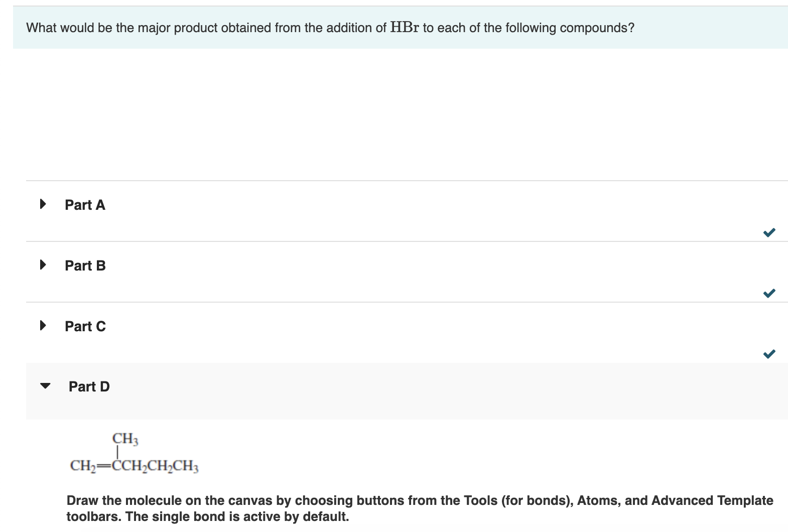Click the molecule structure shown in Part D

click(x=133, y=454)
